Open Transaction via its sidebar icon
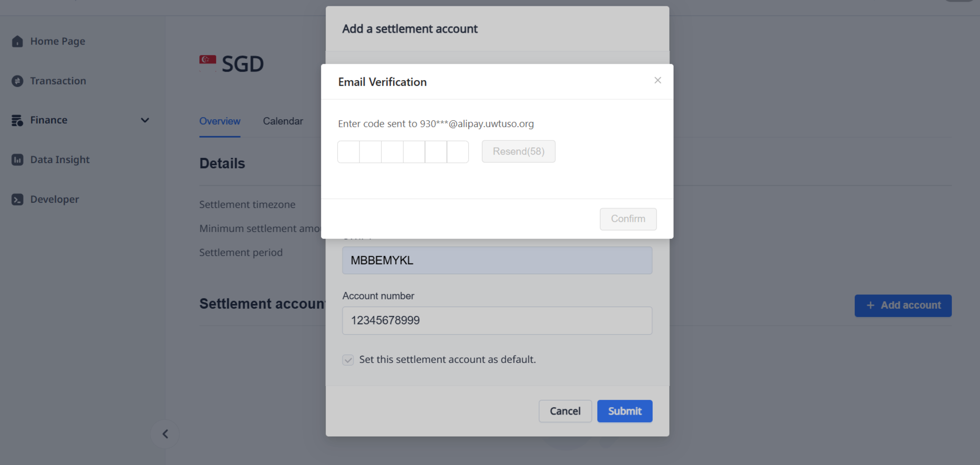This screenshot has height=465, width=980. [x=17, y=81]
